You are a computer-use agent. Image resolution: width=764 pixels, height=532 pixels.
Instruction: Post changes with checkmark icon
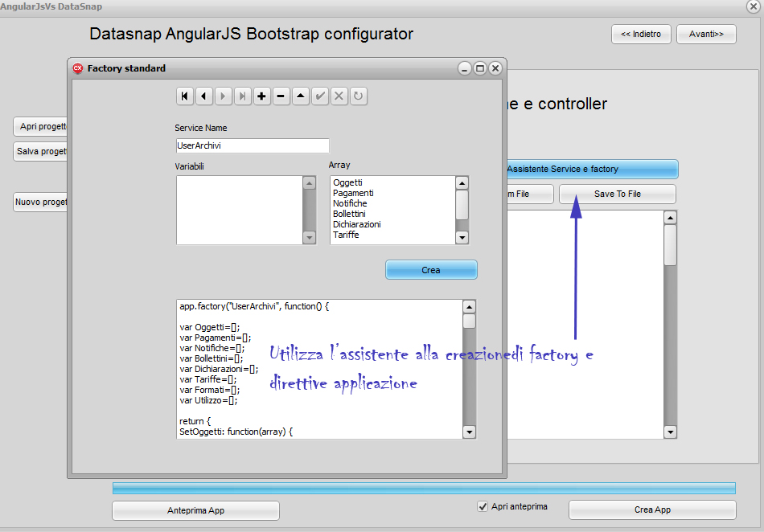(x=319, y=96)
